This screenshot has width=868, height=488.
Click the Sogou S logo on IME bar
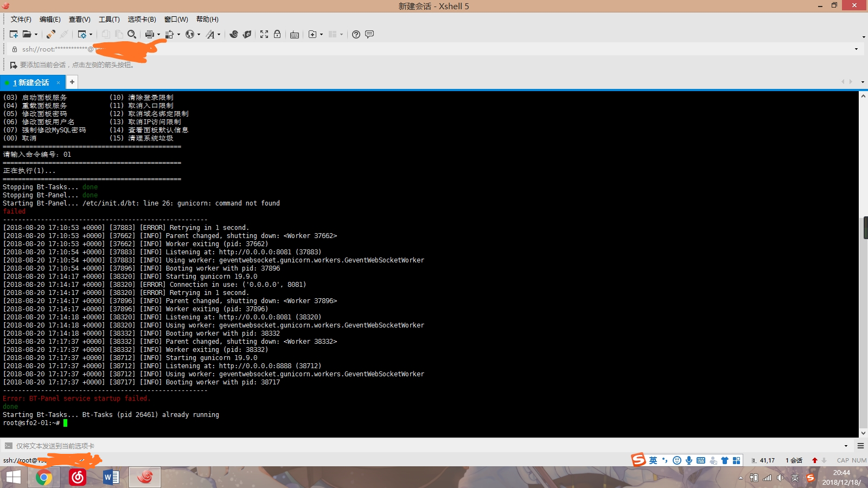639,459
